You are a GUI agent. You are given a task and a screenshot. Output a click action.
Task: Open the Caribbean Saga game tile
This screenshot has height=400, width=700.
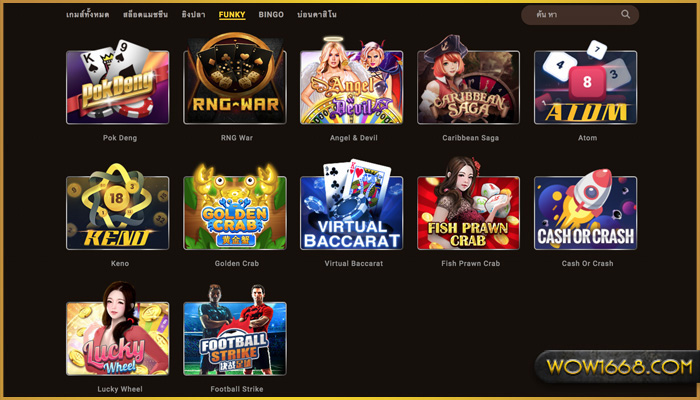(469, 80)
